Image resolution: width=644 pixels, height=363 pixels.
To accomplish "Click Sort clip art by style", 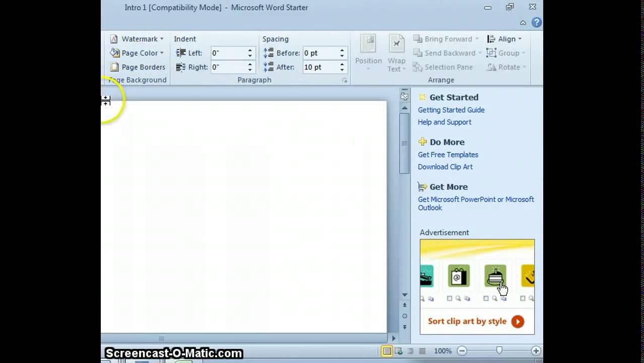I will point(467,321).
